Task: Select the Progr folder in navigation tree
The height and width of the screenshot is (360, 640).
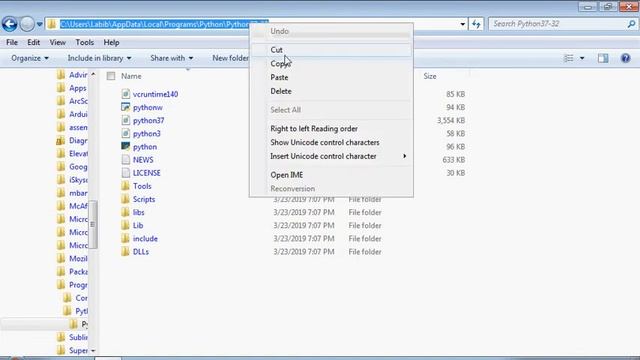Action: [72, 285]
